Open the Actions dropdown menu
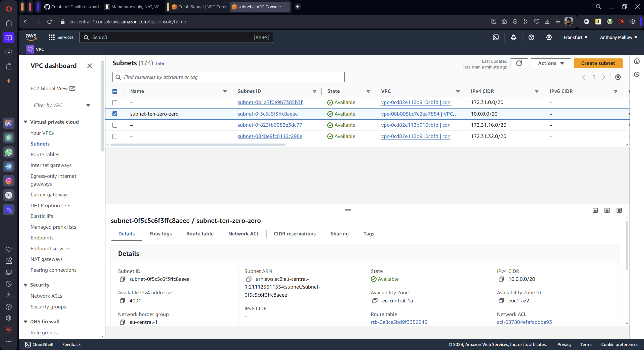This screenshot has height=350, width=644. [x=551, y=63]
